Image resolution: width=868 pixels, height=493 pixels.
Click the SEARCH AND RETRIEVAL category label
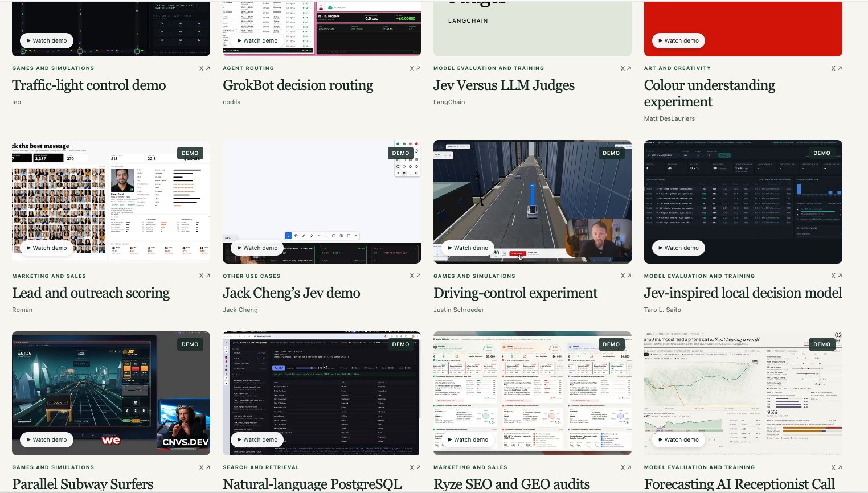(261, 467)
